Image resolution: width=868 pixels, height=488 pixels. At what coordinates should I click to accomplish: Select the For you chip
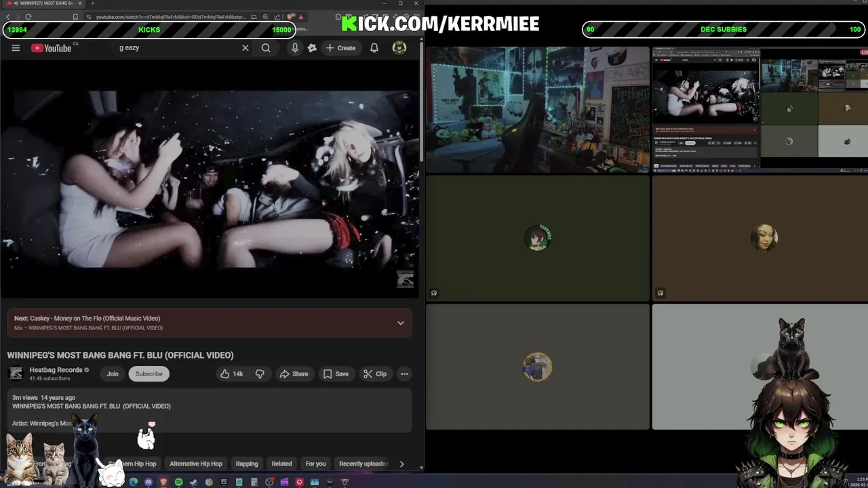pyautogui.click(x=315, y=464)
